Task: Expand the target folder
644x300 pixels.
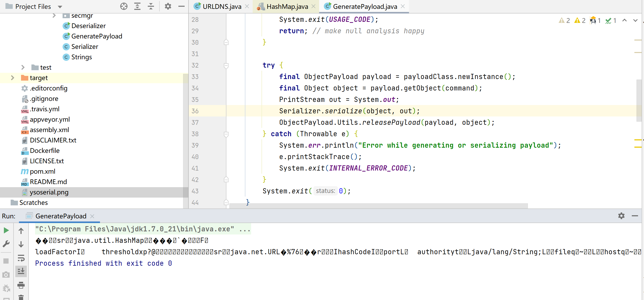Action: click(x=12, y=78)
